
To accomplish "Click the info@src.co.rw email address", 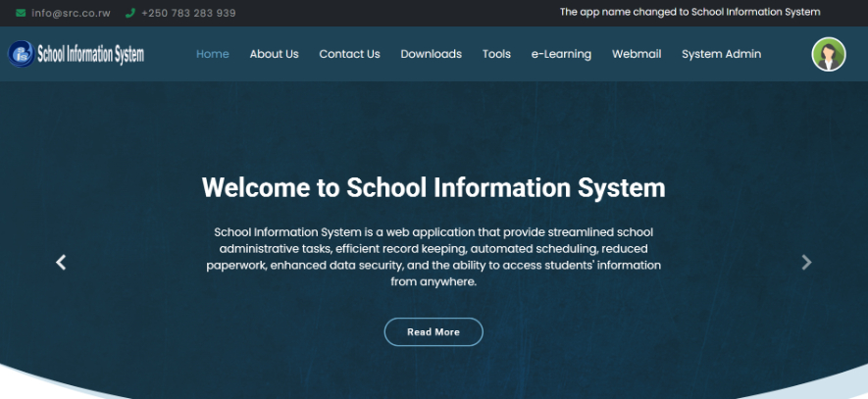I will pos(71,13).
